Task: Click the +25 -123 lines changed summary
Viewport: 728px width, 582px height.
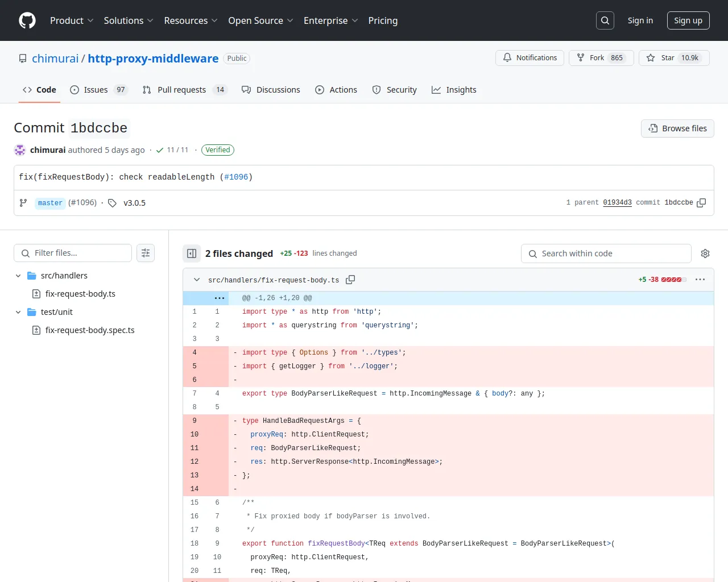Action: click(318, 253)
